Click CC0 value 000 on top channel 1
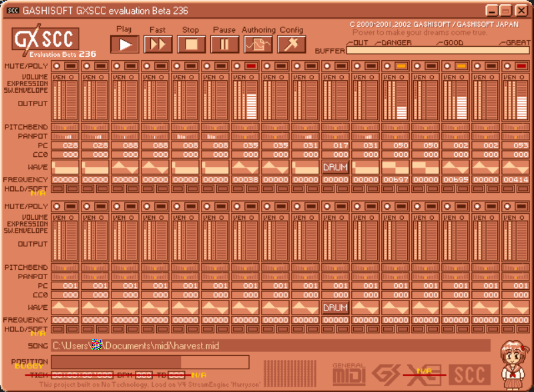Image resolution: width=534 pixels, height=392 pixels. (x=65, y=155)
